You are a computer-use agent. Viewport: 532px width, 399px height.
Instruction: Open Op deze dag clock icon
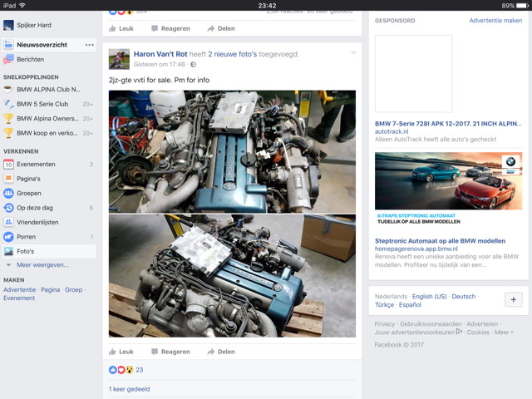pos(8,208)
